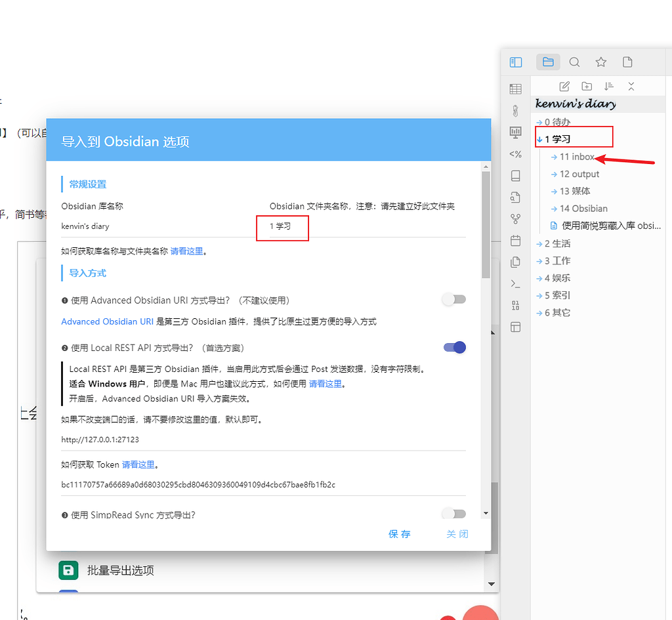Click the templater <% ribbon icon

(x=516, y=154)
